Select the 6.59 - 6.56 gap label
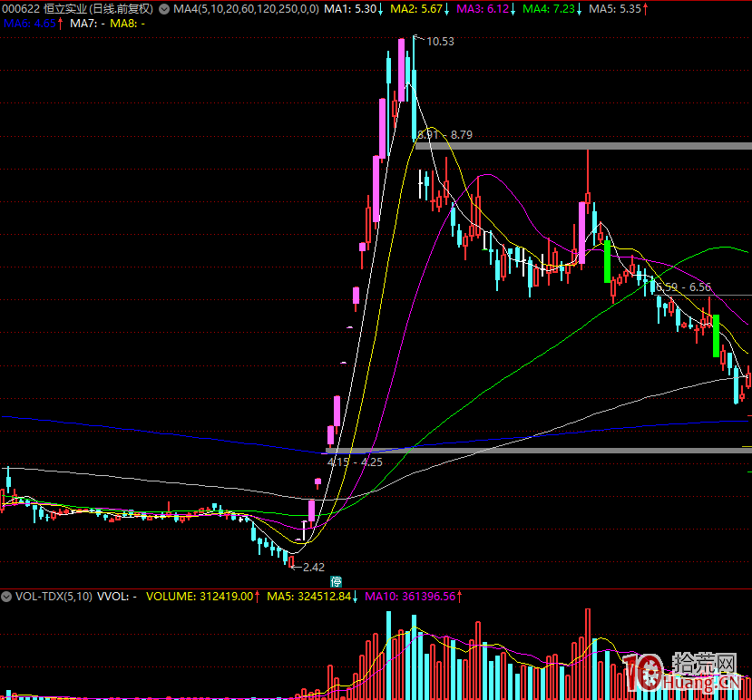752x700 pixels. click(x=683, y=287)
